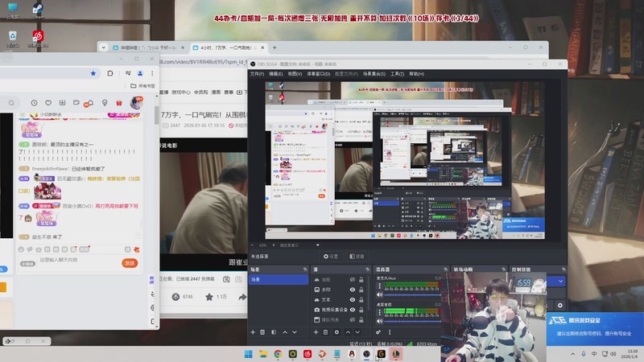This screenshot has height=362, width=644.
Task: Float the 混音器 dock panel
Action: pyautogui.click(x=446, y=269)
